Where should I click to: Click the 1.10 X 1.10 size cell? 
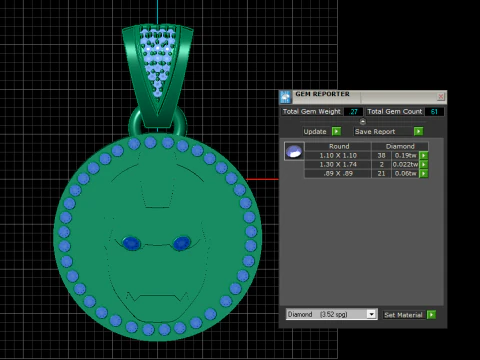click(338, 155)
